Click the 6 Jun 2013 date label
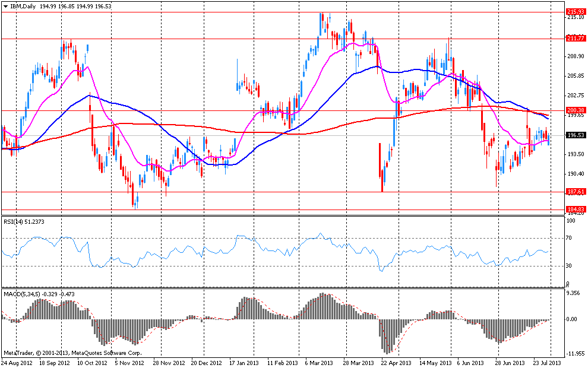Image resolution: width=588 pixels, height=368 pixels. coord(470,363)
